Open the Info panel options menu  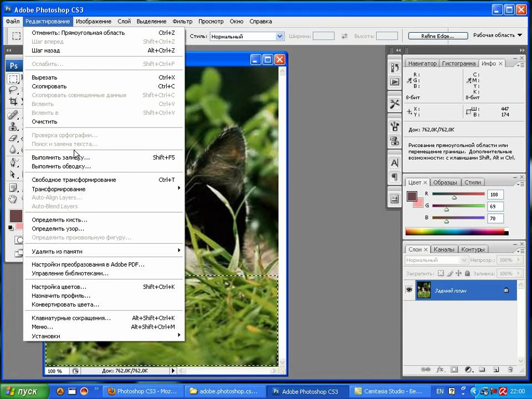(x=520, y=65)
